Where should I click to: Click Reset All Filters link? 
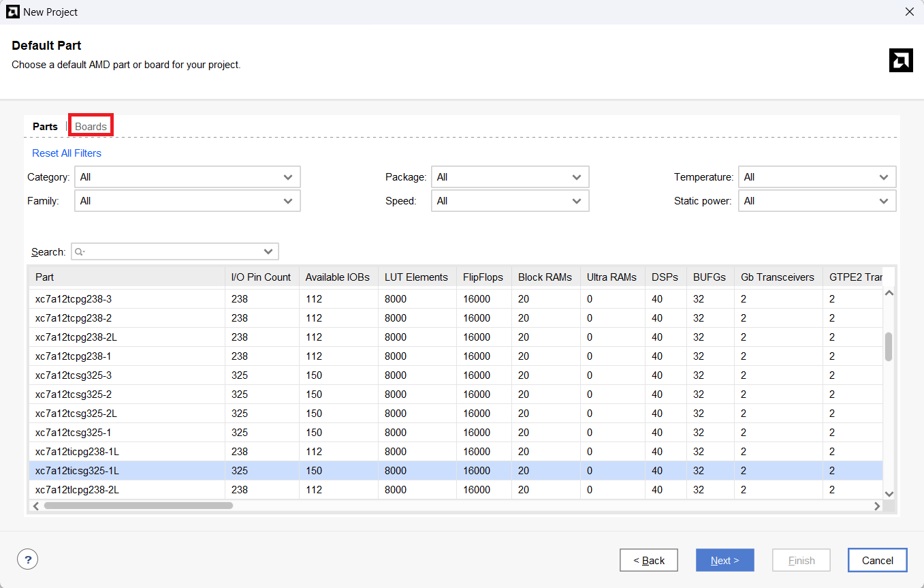click(x=67, y=153)
